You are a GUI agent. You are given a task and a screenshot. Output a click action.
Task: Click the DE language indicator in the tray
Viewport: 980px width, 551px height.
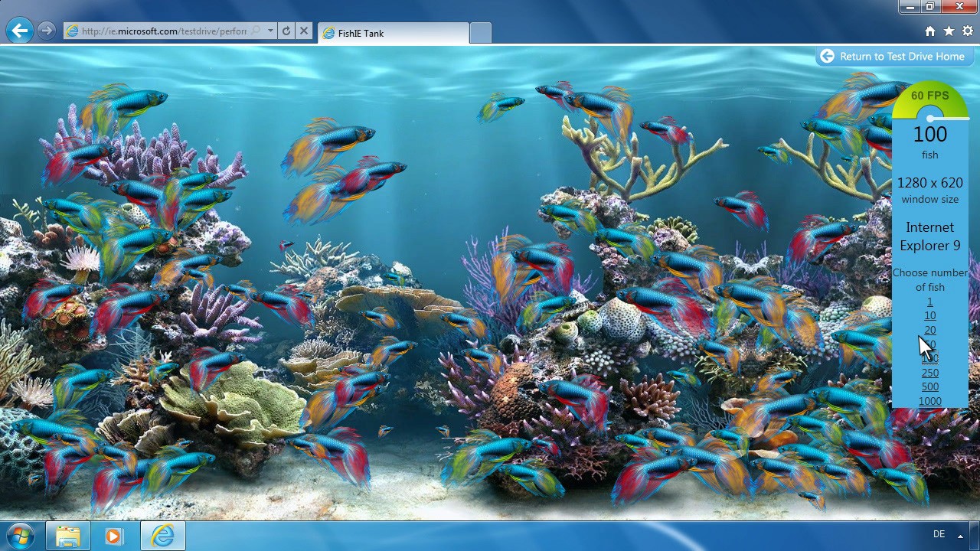tap(939, 533)
